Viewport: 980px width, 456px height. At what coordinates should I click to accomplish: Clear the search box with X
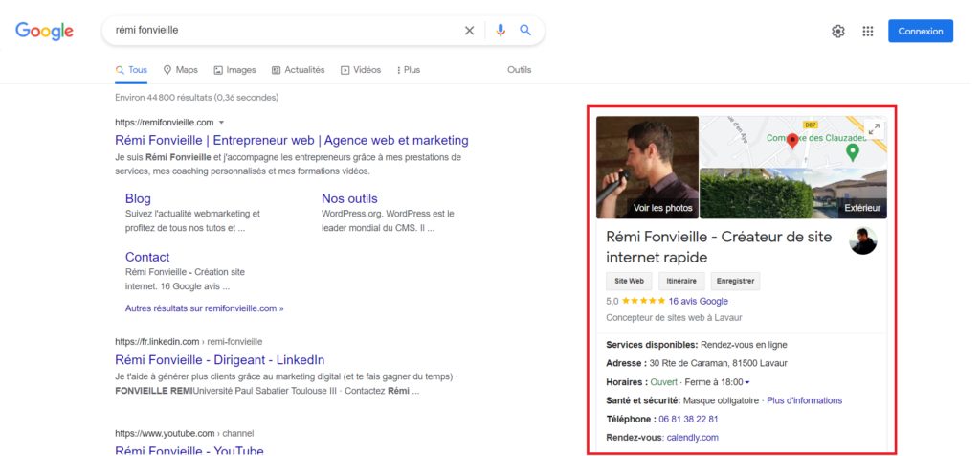[x=469, y=31]
